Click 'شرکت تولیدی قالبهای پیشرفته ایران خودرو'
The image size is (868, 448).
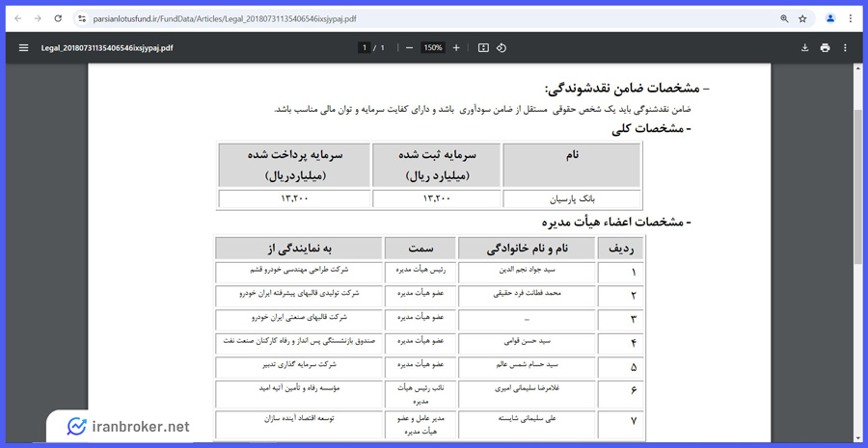pos(299,294)
